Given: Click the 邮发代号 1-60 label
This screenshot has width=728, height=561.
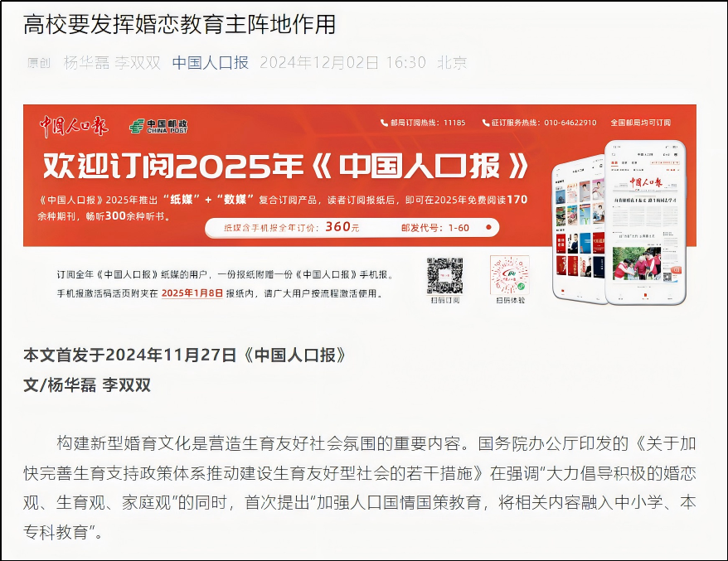Looking at the screenshot, I should (x=435, y=228).
